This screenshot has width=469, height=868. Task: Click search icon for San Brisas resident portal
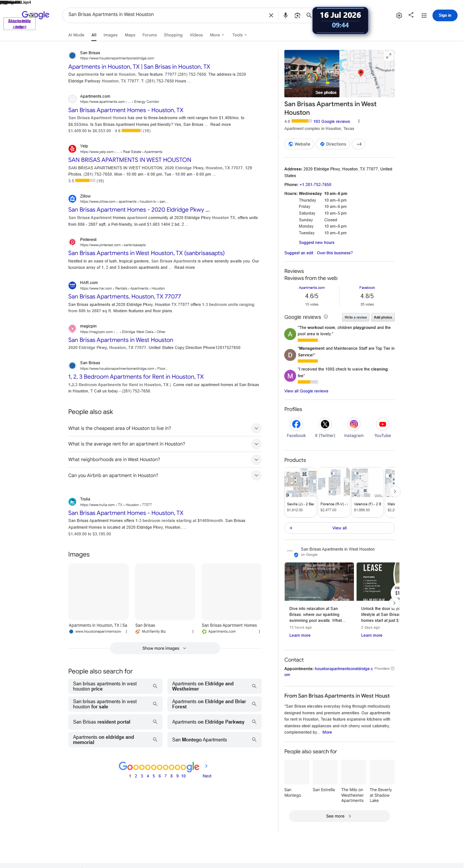click(x=155, y=722)
